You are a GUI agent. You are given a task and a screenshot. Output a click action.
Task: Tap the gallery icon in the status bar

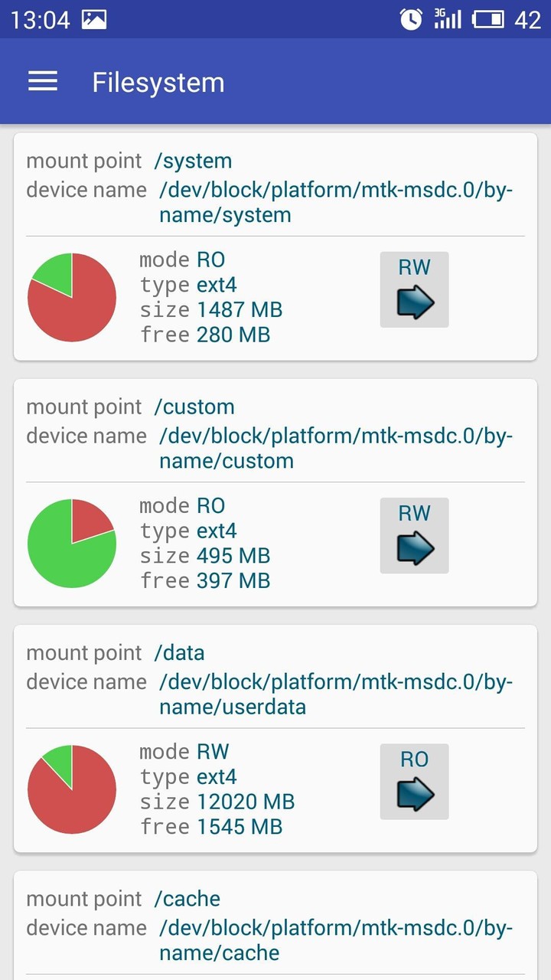tap(93, 20)
